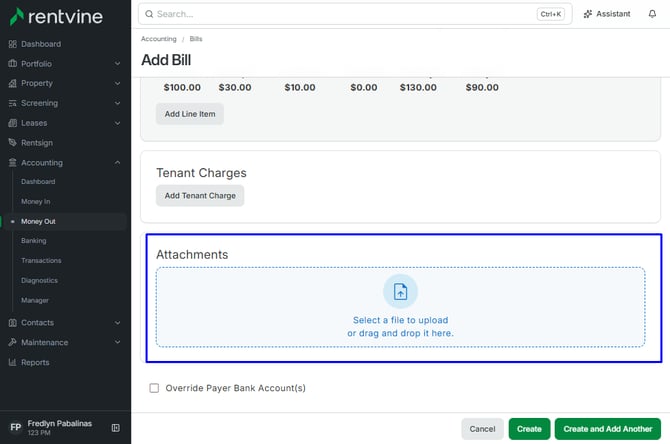Click the file upload icon
The width and height of the screenshot is (670, 444).
400,291
